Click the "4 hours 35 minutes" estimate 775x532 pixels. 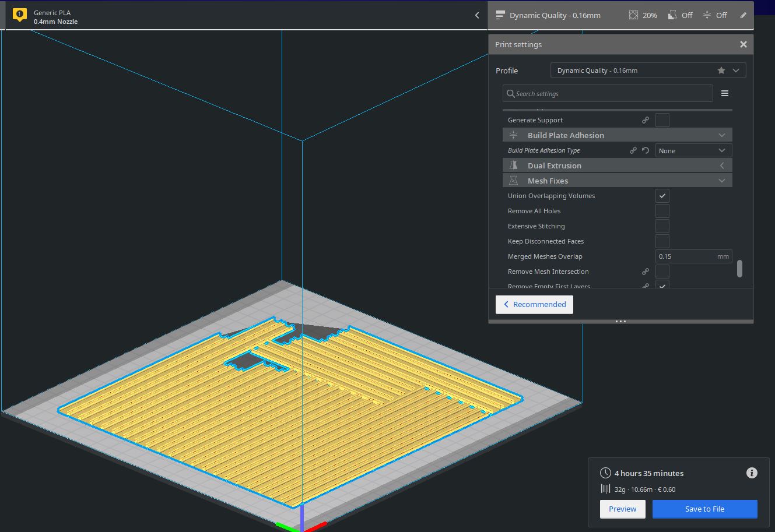tap(649, 473)
